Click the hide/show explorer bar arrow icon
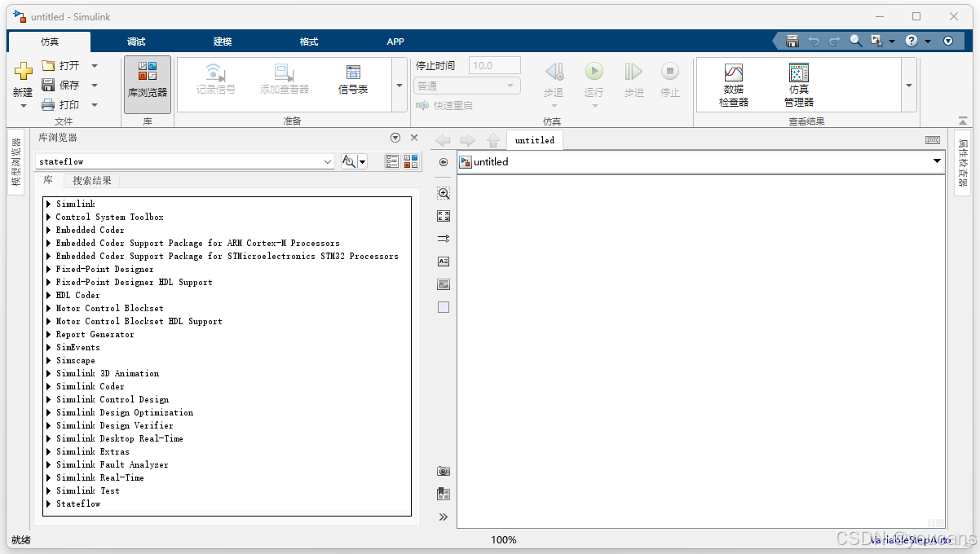The height and width of the screenshot is (554, 980). point(444,162)
